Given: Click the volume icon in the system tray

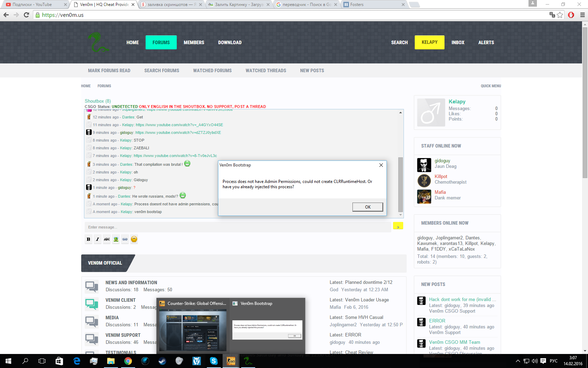Looking at the screenshot, I should tap(534, 361).
